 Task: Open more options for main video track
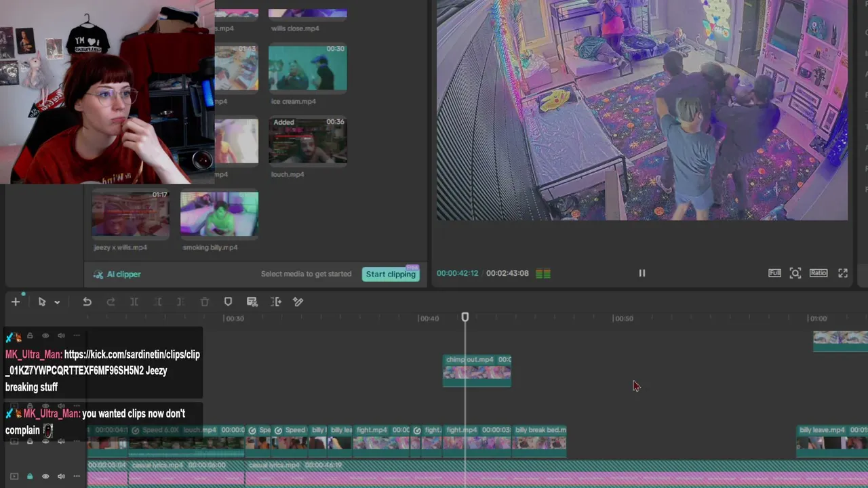(x=77, y=441)
